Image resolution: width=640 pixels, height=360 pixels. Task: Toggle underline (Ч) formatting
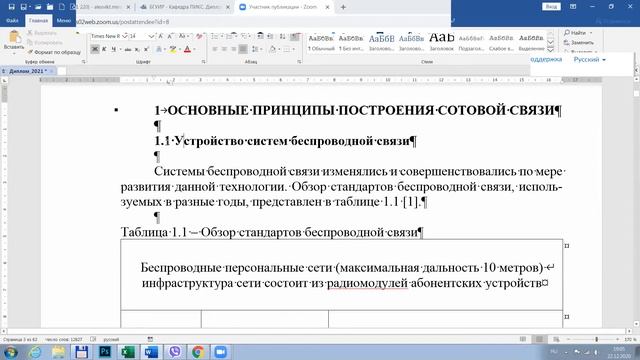pyautogui.click(x=114, y=49)
